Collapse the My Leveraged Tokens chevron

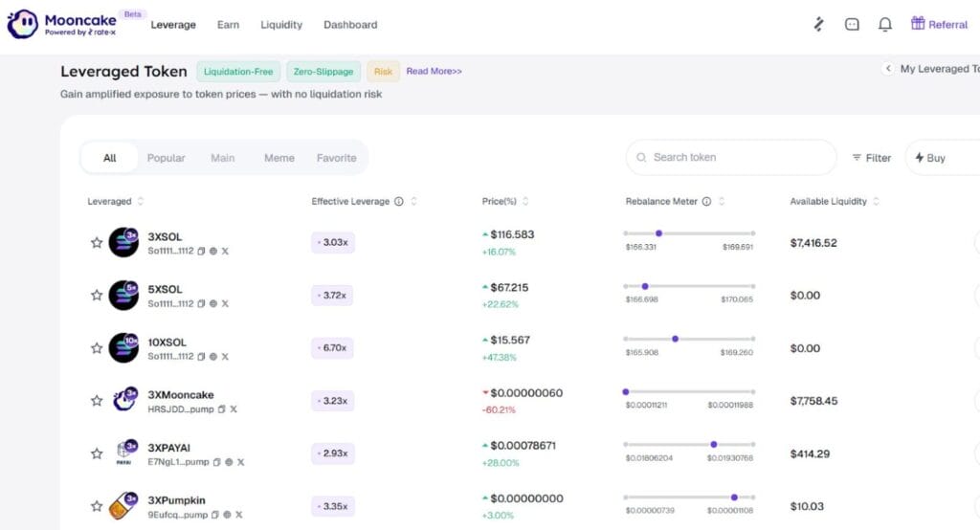click(887, 69)
